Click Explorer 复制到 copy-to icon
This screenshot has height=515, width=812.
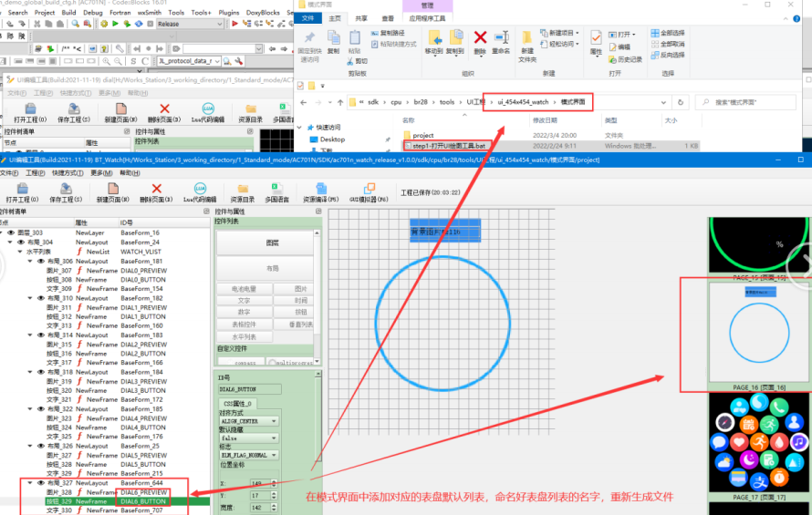[x=455, y=37]
